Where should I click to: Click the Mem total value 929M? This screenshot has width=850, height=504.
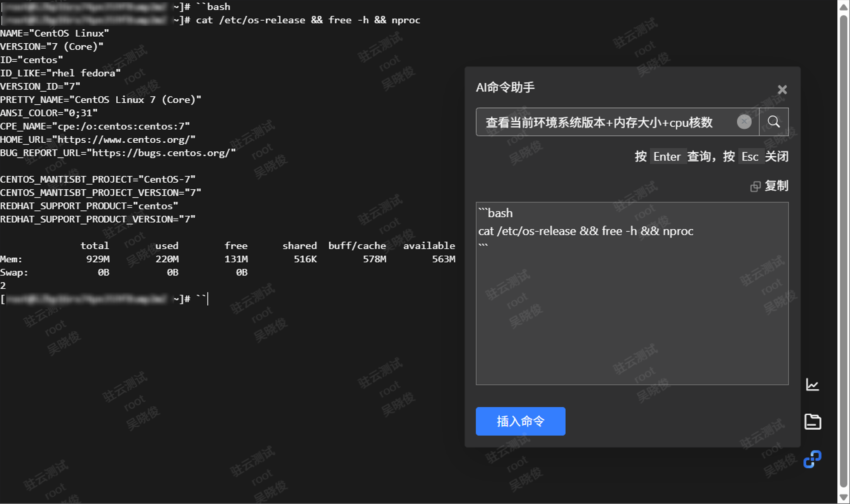pyautogui.click(x=98, y=259)
